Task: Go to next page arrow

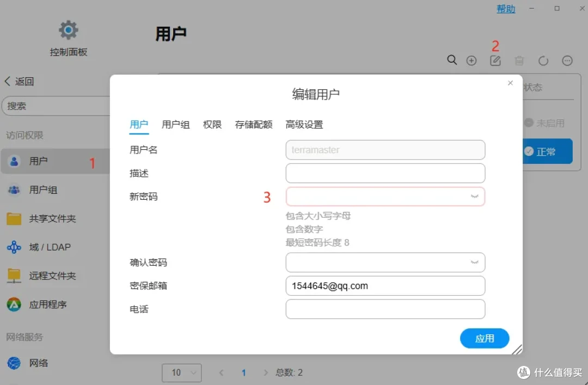Action: pos(266,372)
